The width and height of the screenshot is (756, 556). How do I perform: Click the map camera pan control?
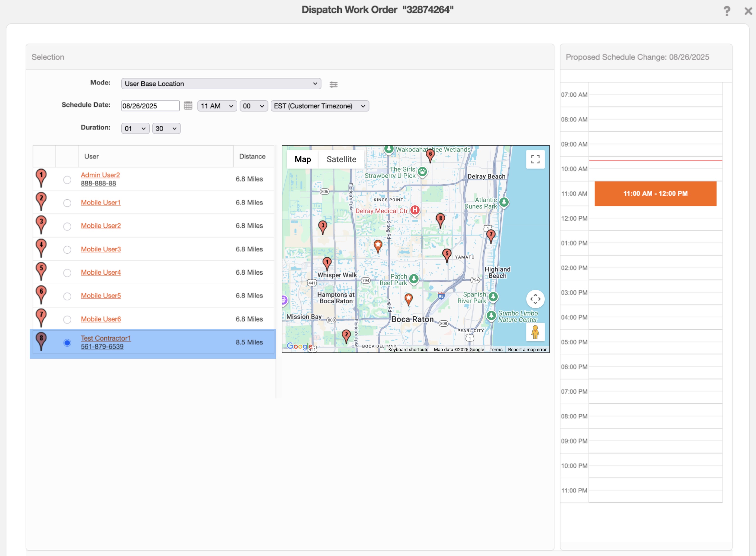point(535,299)
